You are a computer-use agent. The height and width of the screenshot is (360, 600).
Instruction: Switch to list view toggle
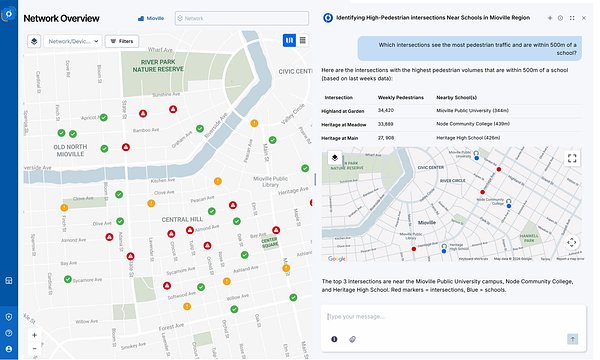[303, 40]
